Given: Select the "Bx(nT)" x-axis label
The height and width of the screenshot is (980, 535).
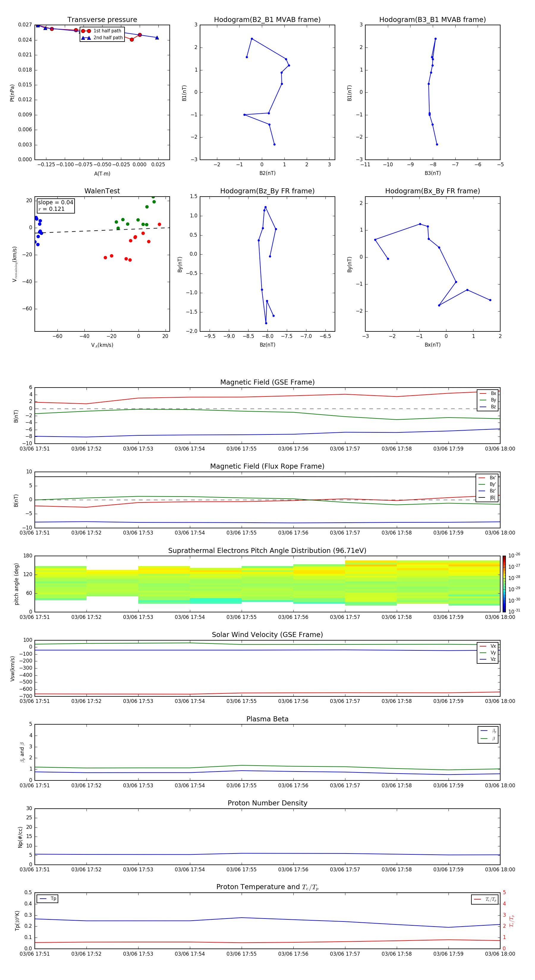Looking at the screenshot, I should tap(432, 345).
